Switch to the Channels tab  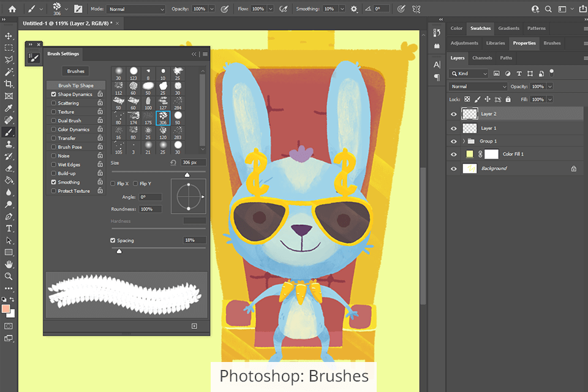tap(482, 58)
